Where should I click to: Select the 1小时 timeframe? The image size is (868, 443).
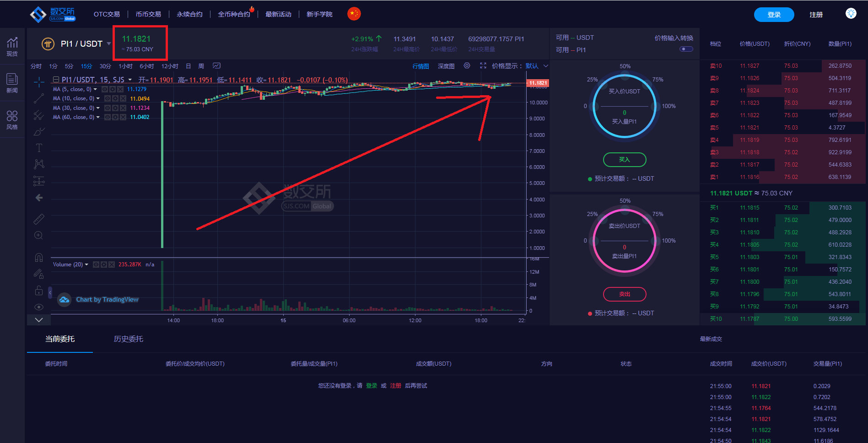tap(125, 66)
